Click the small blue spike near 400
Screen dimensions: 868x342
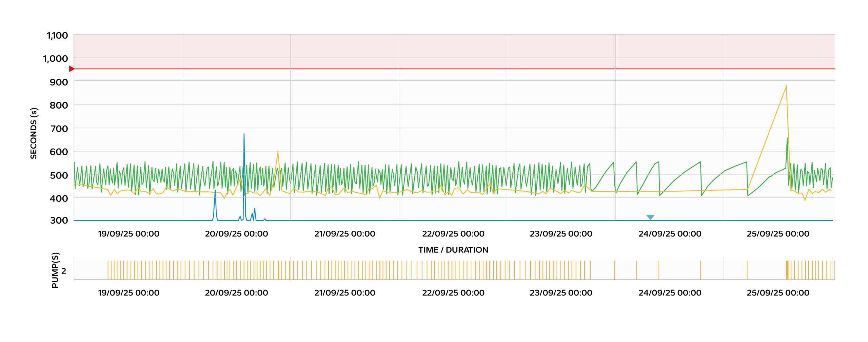point(215,191)
